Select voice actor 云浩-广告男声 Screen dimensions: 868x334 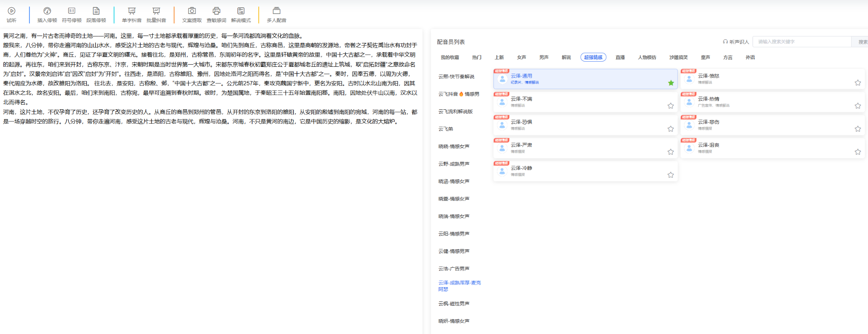pyautogui.click(x=454, y=269)
